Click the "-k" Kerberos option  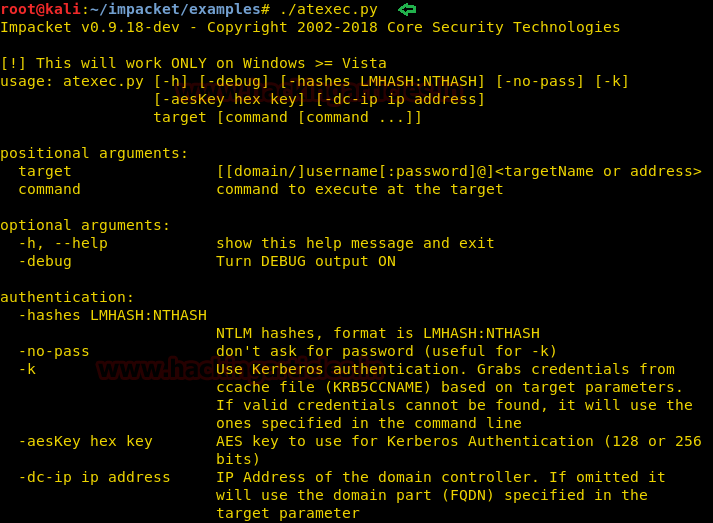27,369
